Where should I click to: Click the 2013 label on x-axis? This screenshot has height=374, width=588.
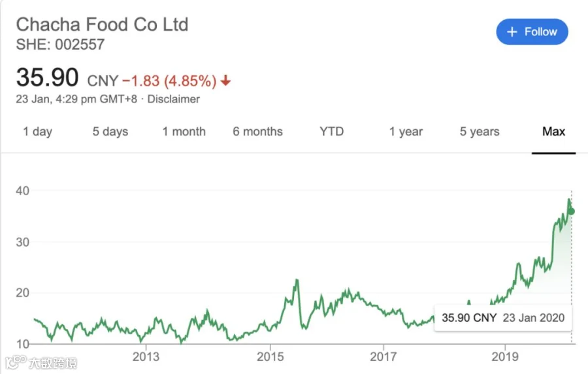146,356
